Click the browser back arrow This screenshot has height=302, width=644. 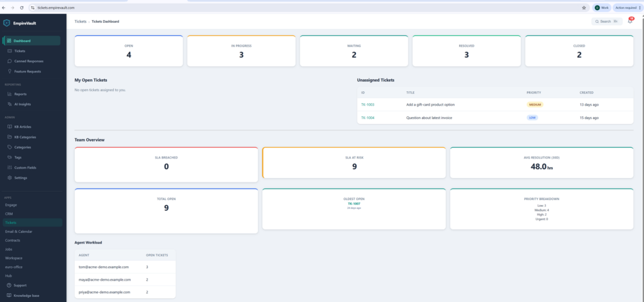pos(4,8)
